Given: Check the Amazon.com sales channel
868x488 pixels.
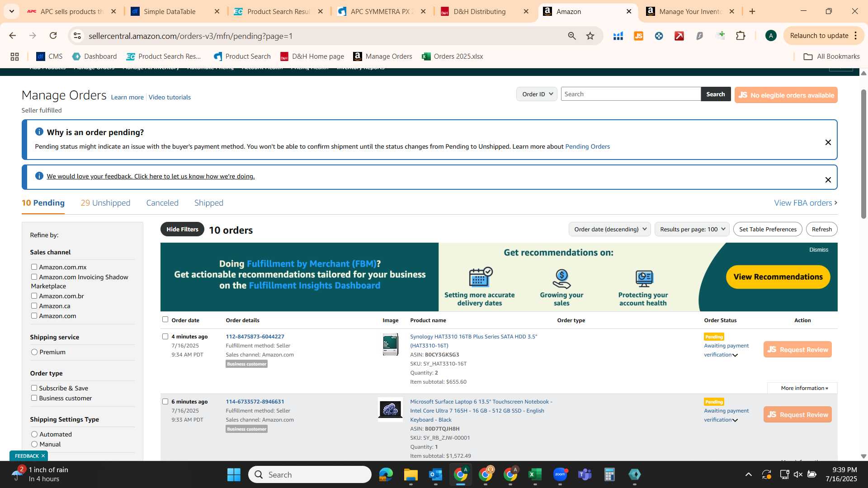Looking at the screenshot, I should (x=34, y=316).
